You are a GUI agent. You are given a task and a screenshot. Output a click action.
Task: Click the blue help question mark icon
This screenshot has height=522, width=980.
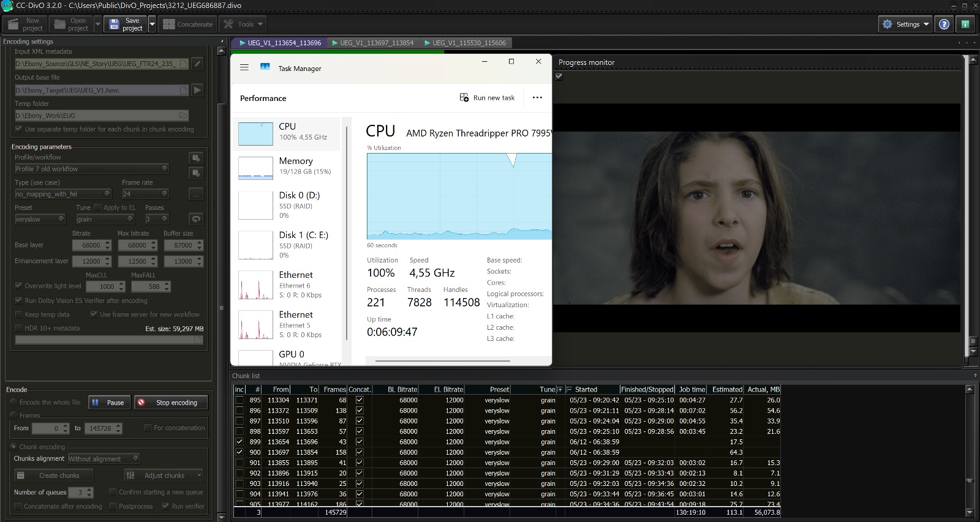tap(944, 24)
